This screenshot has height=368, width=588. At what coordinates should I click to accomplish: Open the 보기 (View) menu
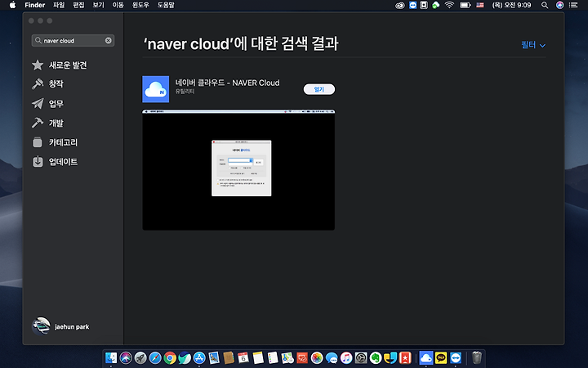tap(98, 5)
